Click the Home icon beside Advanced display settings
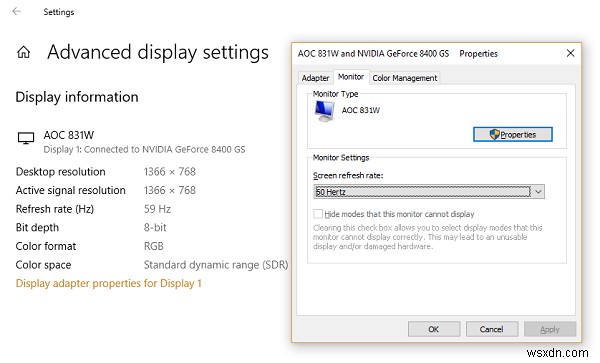This screenshot has height=363, width=600. pos(23,52)
